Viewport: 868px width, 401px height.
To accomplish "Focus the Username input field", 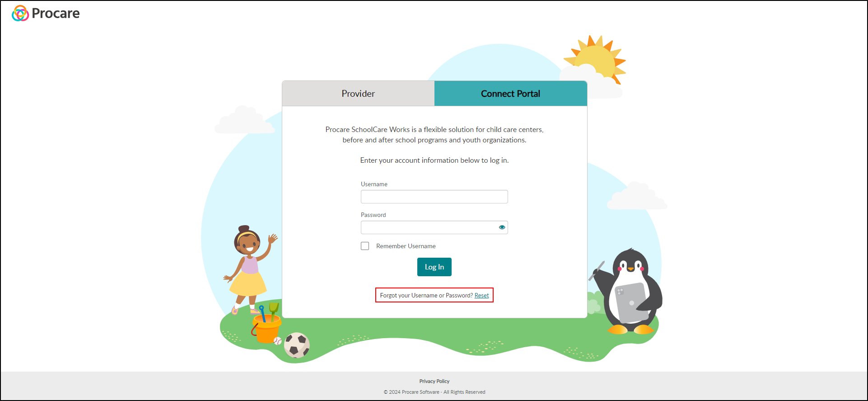I will point(434,197).
